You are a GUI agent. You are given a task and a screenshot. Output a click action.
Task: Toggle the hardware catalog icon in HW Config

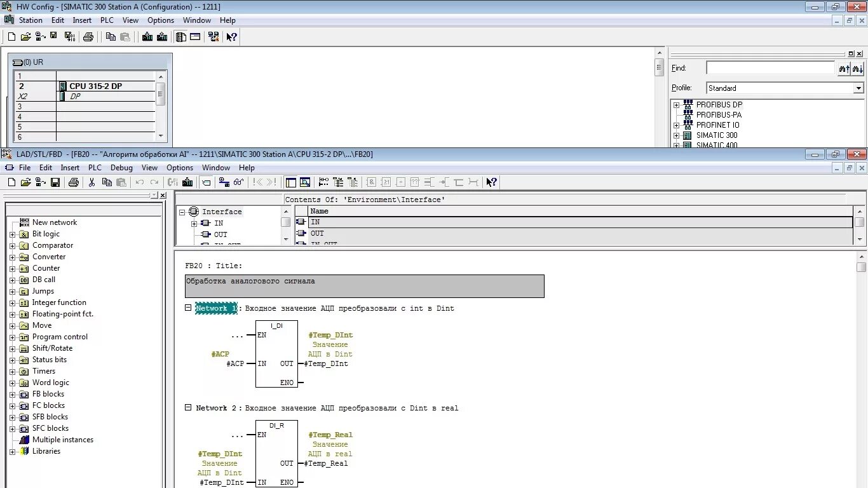(181, 37)
